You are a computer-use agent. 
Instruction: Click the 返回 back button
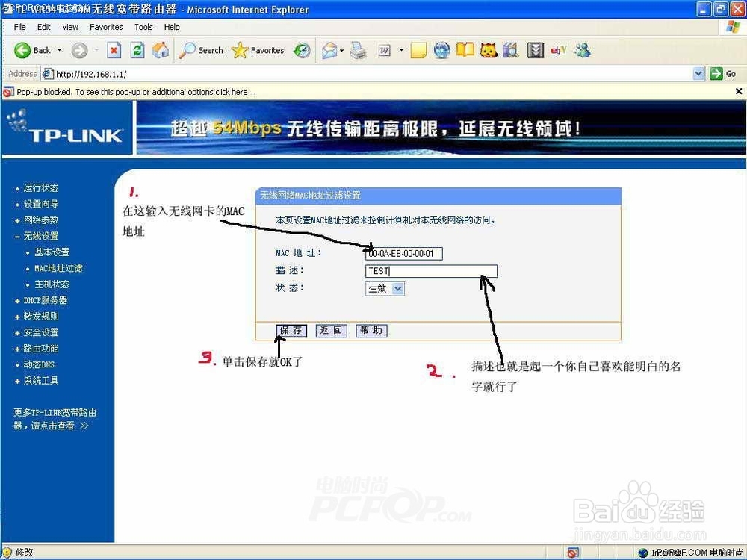click(331, 330)
